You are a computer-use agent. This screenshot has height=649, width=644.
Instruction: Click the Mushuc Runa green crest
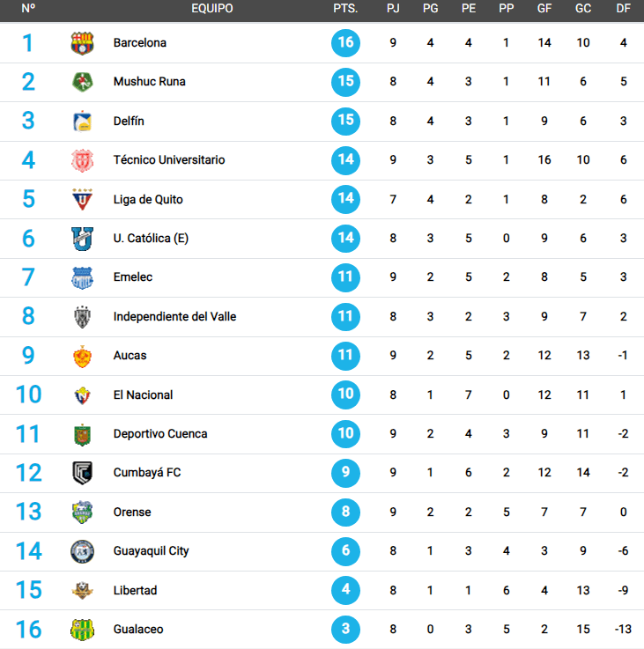click(83, 82)
